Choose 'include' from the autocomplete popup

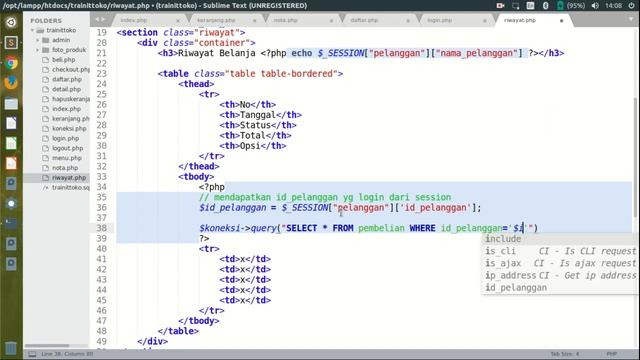click(x=560, y=239)
